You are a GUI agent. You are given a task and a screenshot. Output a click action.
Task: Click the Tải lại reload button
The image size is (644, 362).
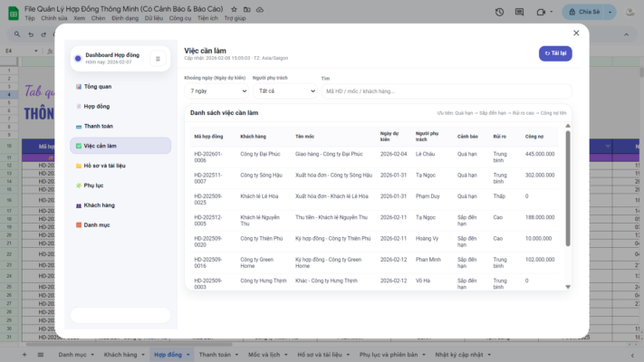click(555, 53)
